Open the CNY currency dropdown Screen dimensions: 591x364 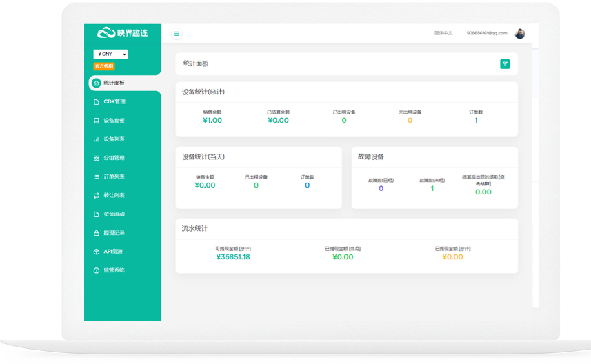pyautogui.click(x=110, y=54)
